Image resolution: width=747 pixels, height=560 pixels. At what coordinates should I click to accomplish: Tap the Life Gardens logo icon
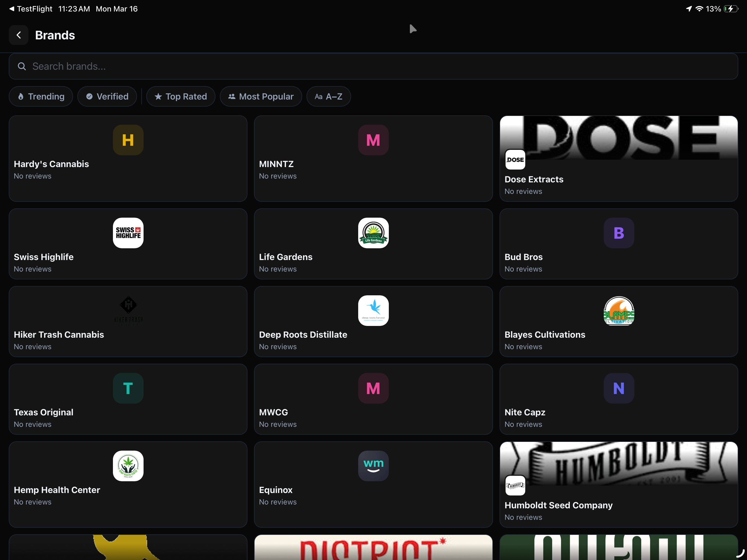[373, 233]
